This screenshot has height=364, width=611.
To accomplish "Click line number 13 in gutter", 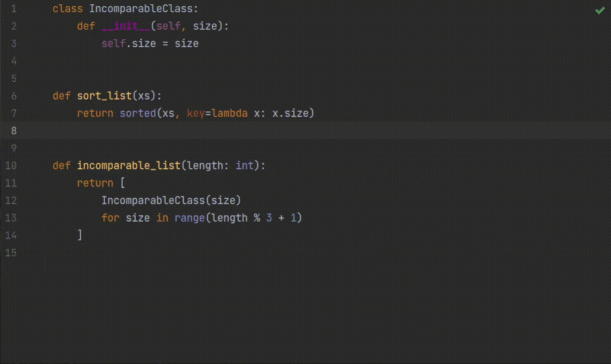I will 10,218.
